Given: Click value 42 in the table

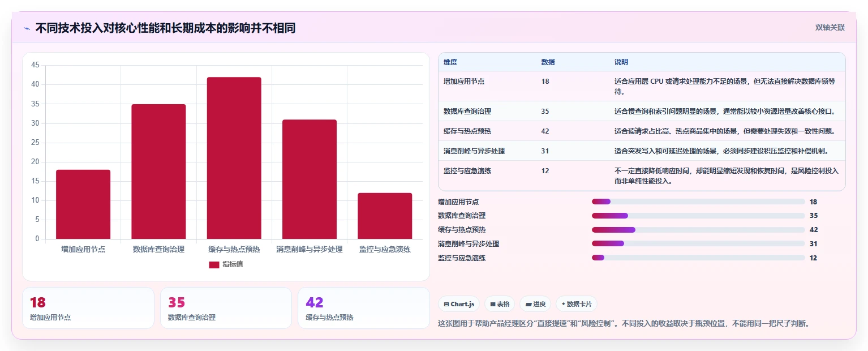Looking at the screenshot, I should (545, 131).
